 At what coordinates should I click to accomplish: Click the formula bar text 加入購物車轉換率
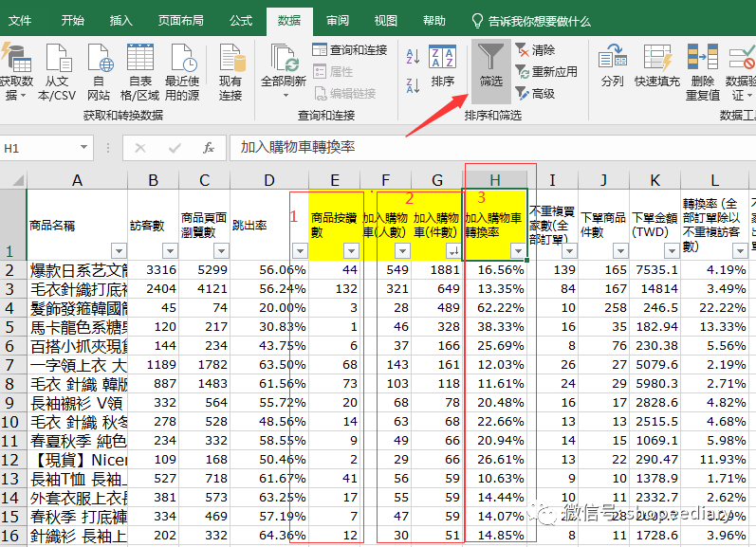click(x=298, y=148)
